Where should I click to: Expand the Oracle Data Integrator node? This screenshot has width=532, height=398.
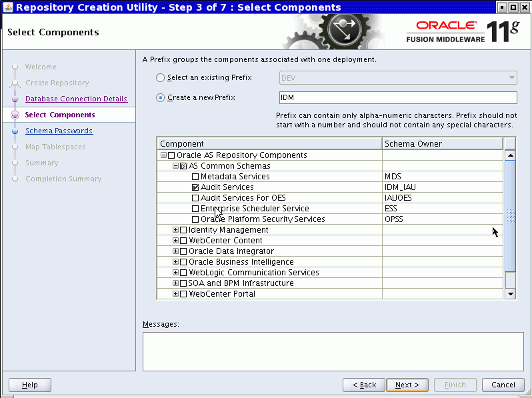175,251
